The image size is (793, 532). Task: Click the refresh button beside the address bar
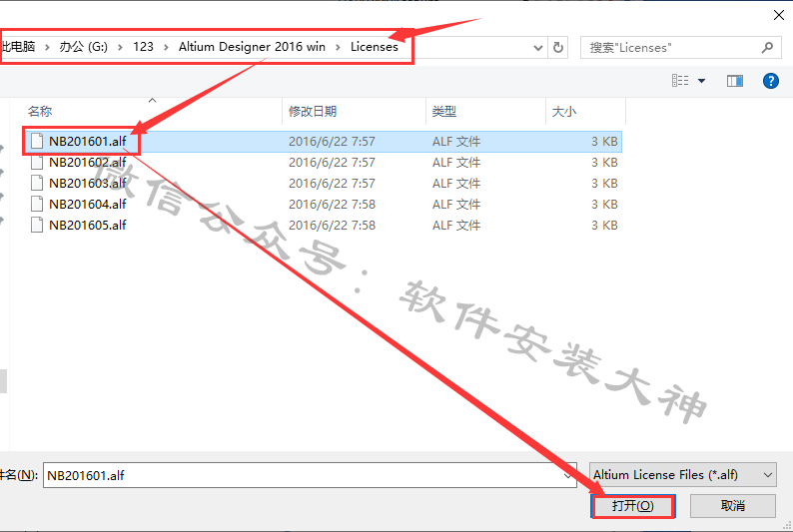[x=558, y=48]
